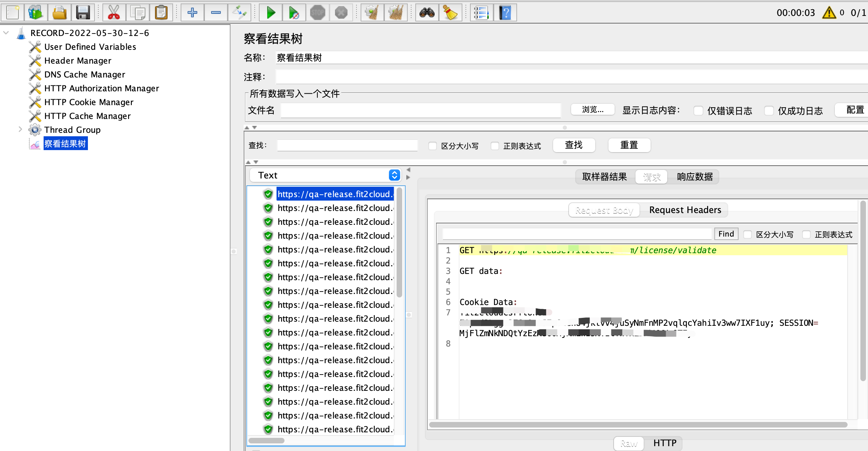868x451 pixels.
Task: Expand the Thread Group node
Action: pos(20,129)
